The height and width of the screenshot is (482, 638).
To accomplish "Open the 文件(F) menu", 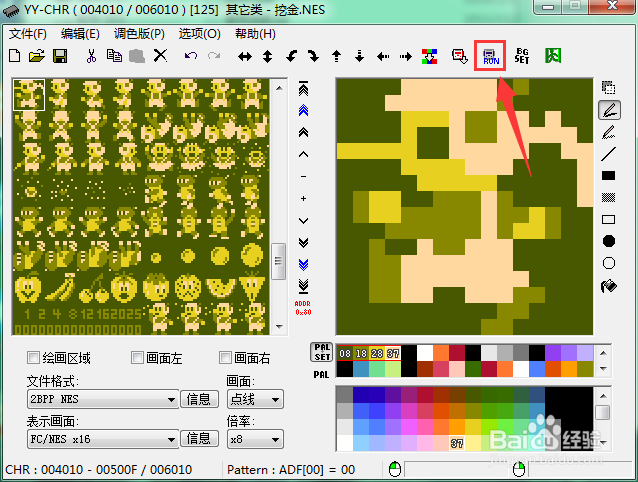I will click(28, 33).
